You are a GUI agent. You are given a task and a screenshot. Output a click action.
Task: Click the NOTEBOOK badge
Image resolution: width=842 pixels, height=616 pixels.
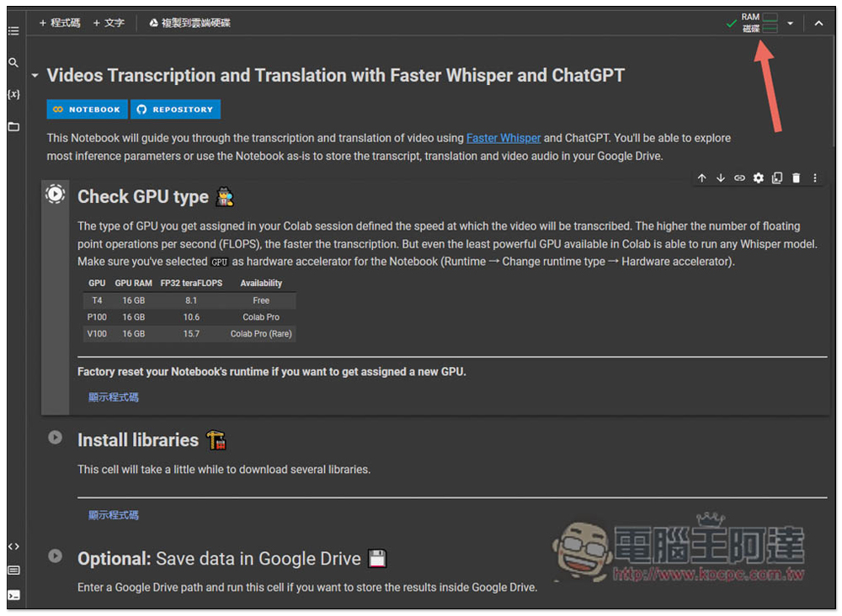click(x=87, y=109)
